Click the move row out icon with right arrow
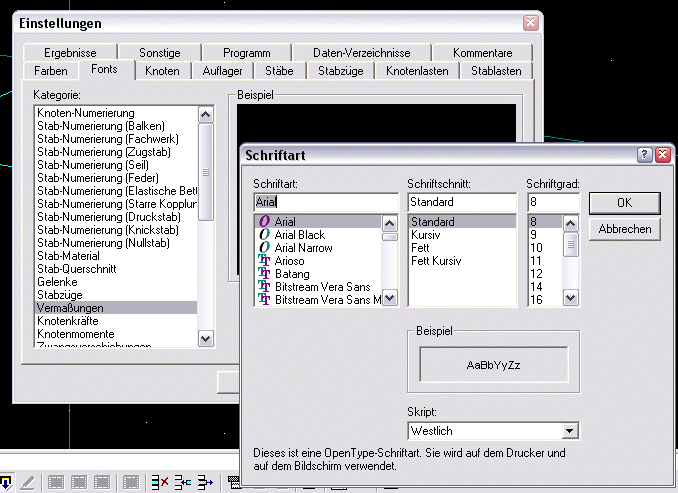Viewport: 678px width, 493px height. 205,481
